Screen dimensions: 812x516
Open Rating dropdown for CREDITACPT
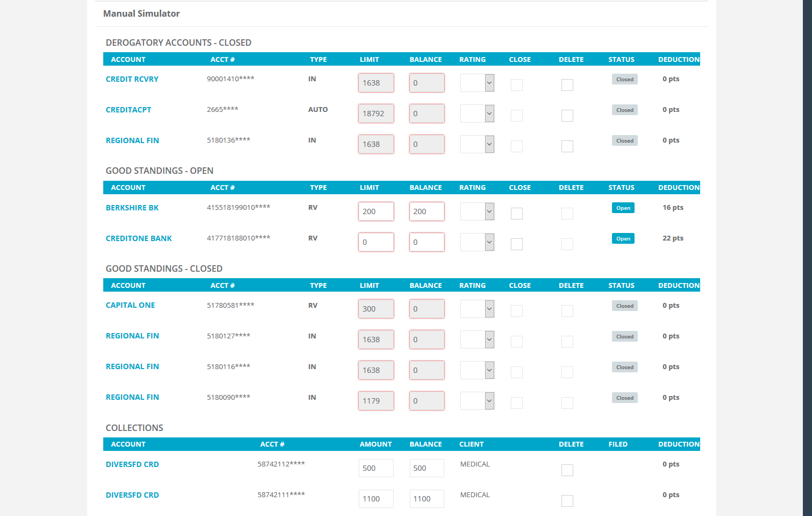coord(477,114)
